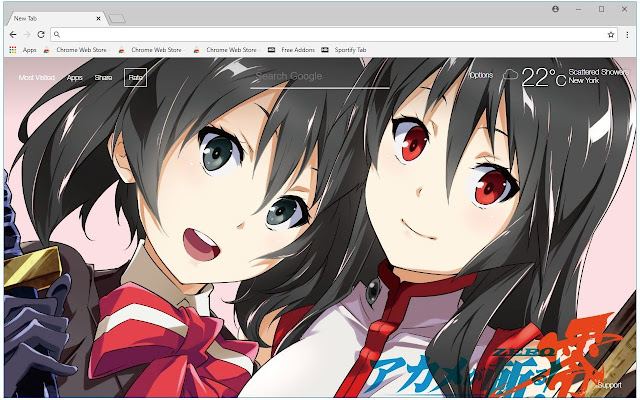Click the address bar field
640x400 pixels.
click(333, 35)
